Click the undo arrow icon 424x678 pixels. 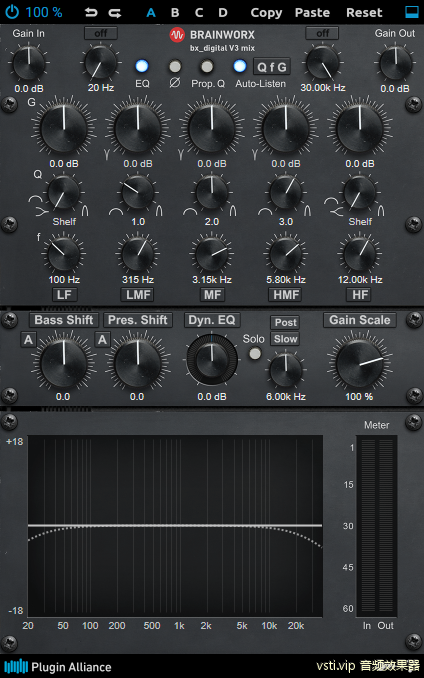coord(91,13)
